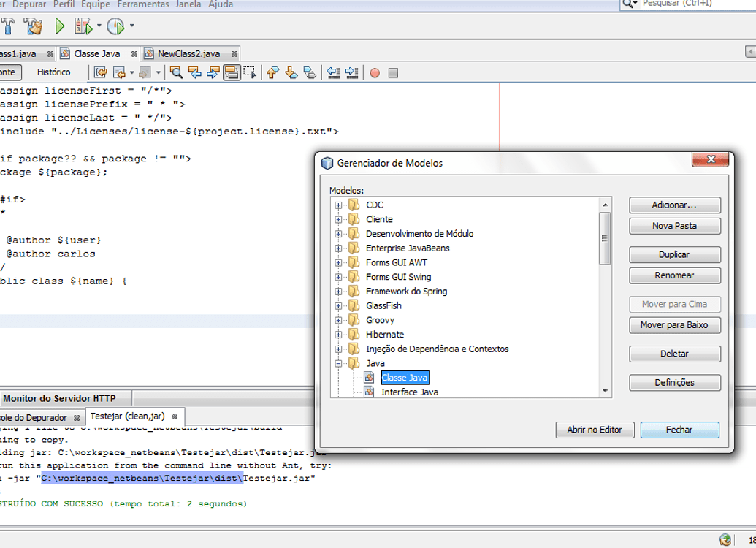Expand the Groovy folder node
The height and width of the screenshot is (548, 756).
338,320
